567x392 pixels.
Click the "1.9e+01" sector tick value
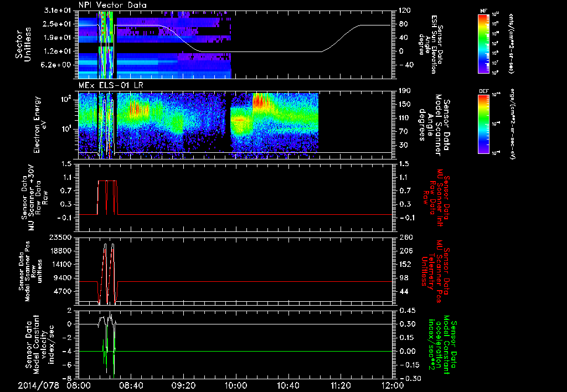57,38
